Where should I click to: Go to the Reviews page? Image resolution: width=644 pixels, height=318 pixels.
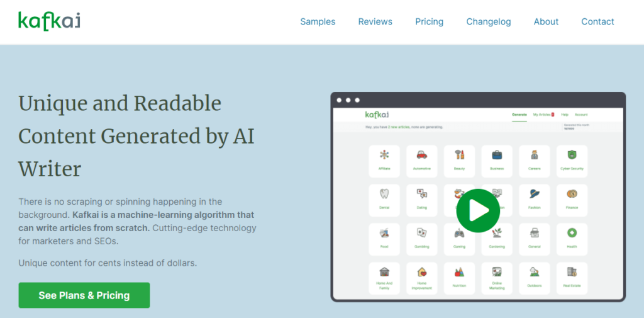(x=375, y=21)
